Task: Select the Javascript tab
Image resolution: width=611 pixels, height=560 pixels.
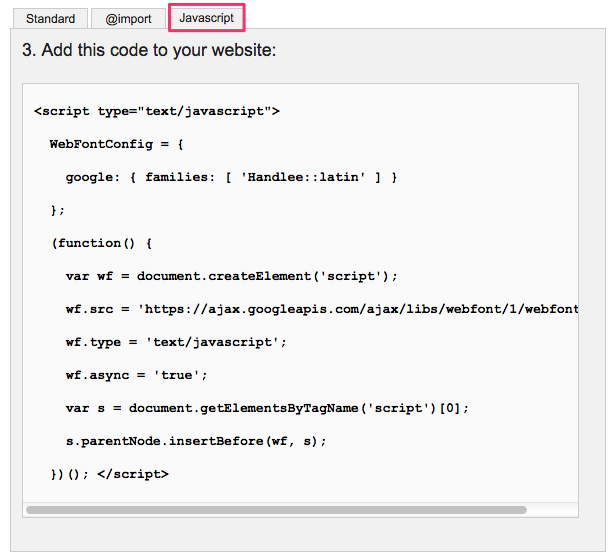Action: coord(206,18)
